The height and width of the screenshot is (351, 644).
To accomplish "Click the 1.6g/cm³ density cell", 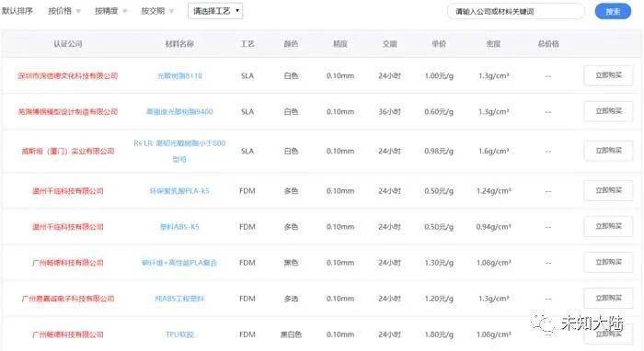I will point(493,152).
